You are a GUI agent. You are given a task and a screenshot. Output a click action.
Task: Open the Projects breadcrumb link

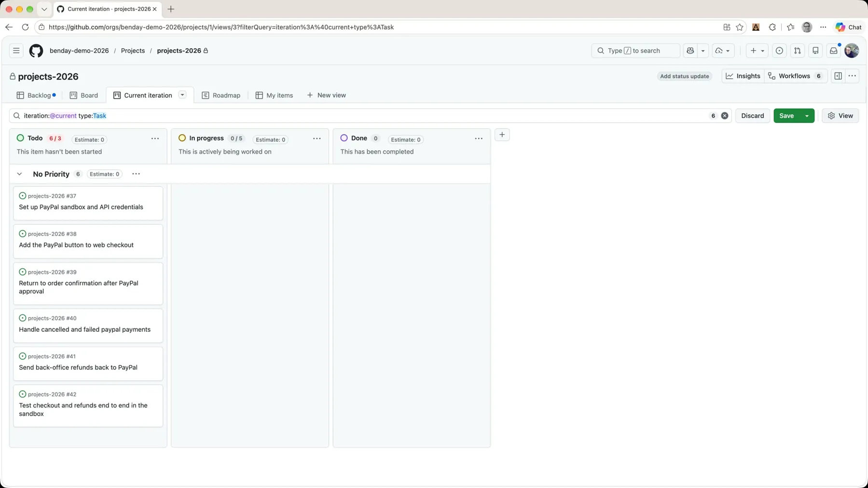pos(133,51)
